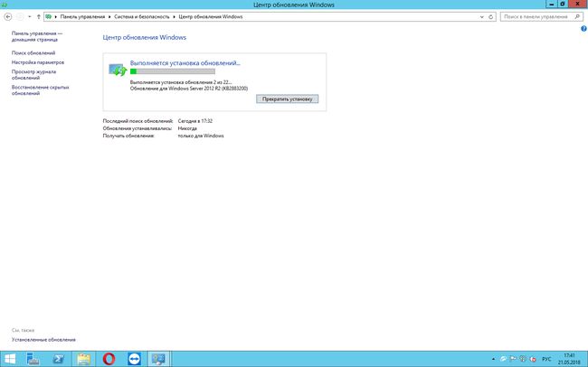Click the 'Центр обновления Windows' page heading
Image resolution: width=588 pixels, height=367 pixels.
coord(145,37)
